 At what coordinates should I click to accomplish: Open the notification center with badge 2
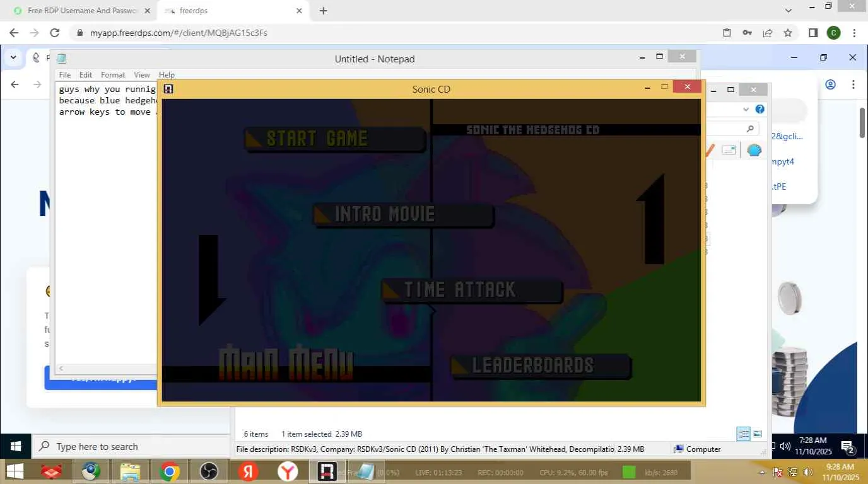point(848,447)
